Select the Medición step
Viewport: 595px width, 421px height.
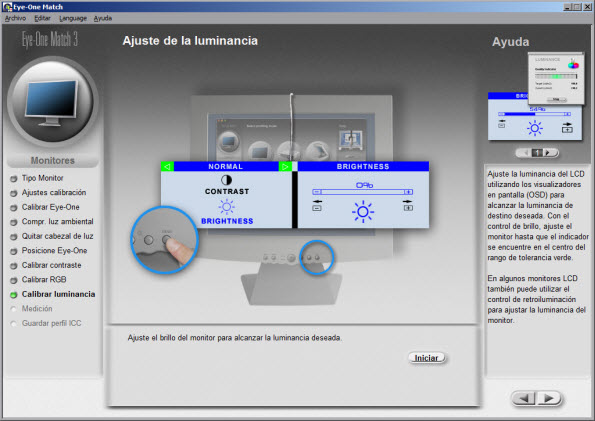37,309
